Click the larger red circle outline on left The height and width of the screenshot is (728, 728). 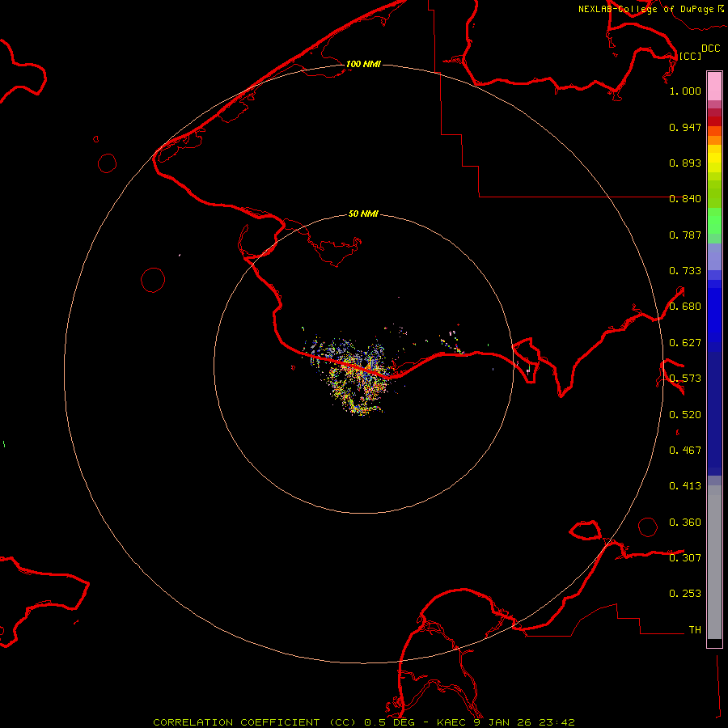(153, 280)
